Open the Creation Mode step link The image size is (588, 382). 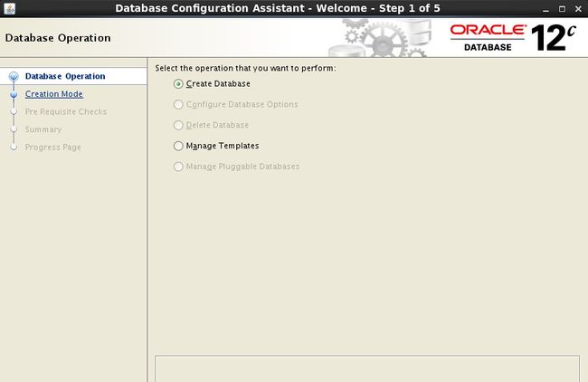[x=54, y=94]
